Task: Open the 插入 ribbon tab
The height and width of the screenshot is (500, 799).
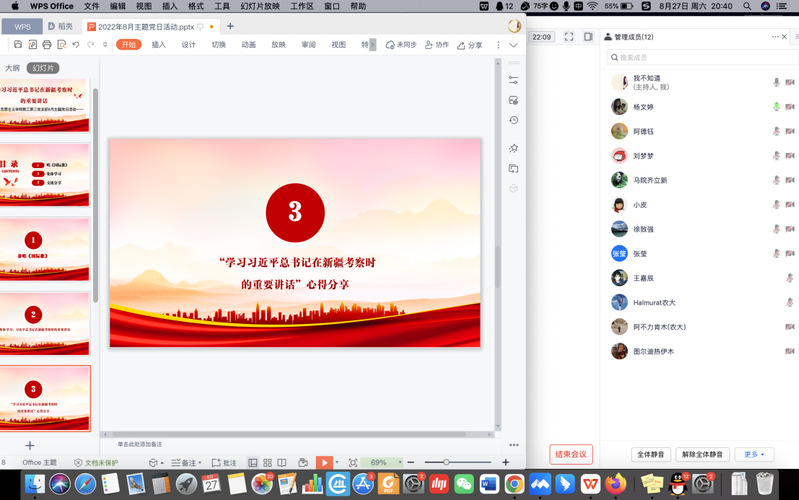Action: point(158,45)
